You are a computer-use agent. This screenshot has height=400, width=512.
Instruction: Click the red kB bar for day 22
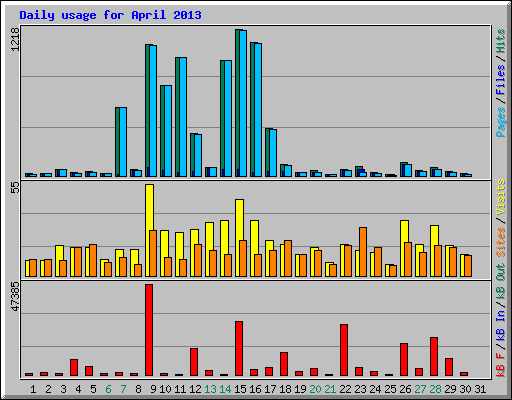coord(344,350)
